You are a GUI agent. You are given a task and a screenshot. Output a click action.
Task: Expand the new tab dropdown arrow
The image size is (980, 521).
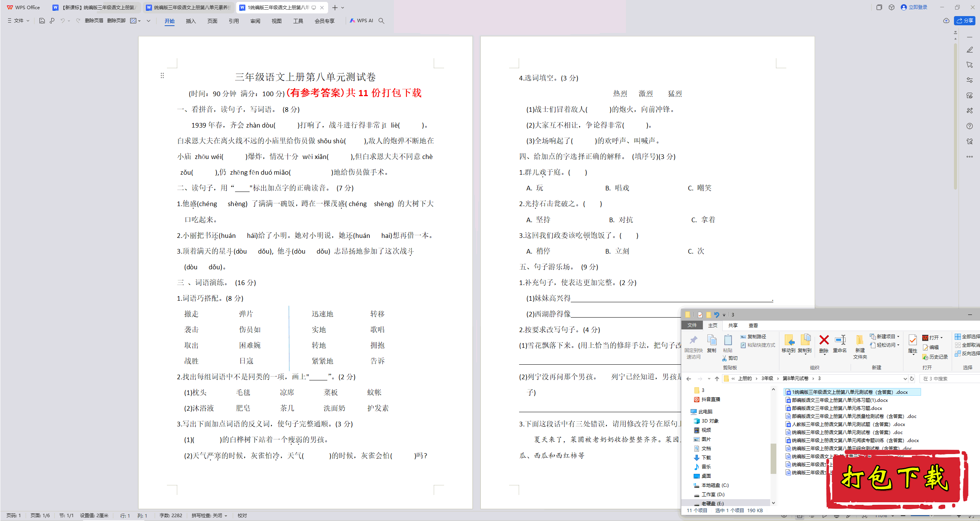click(343, 7)
